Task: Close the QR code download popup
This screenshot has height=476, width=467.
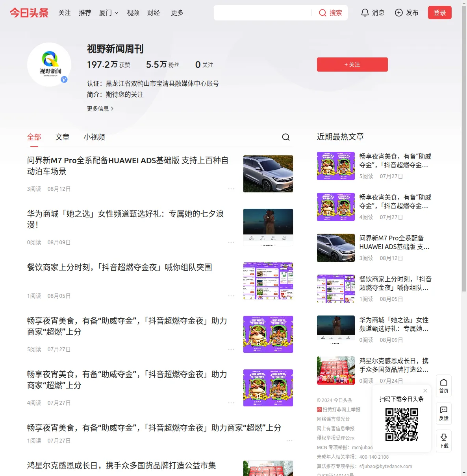Action: [x=425, y=391]
